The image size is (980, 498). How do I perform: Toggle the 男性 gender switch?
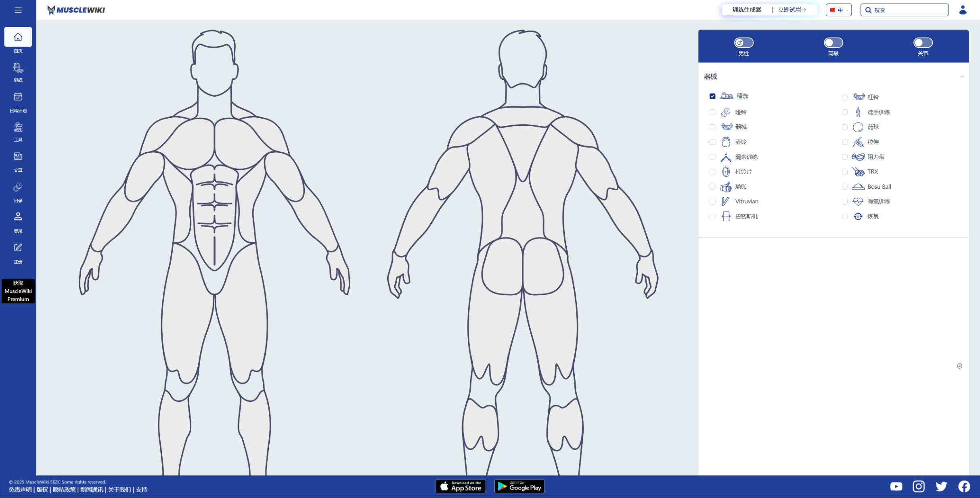click(x=743, y=43)
